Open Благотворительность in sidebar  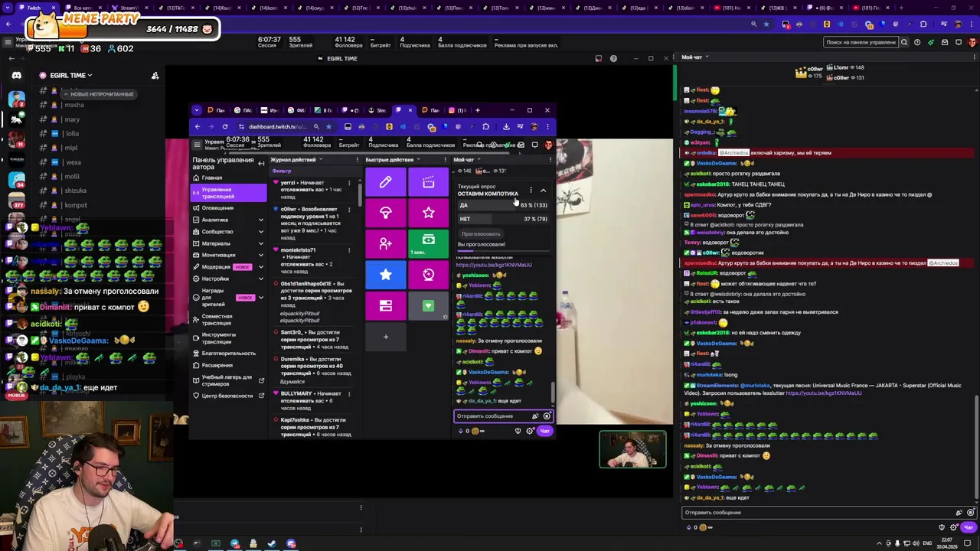[228, 354]
